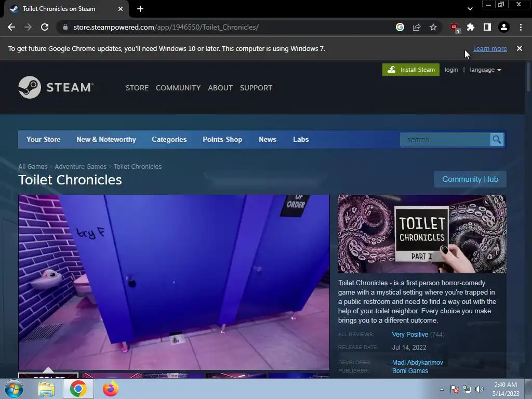Click the browser address bar URL
Screen dimensions: 532x399
(x=166, y=27)
